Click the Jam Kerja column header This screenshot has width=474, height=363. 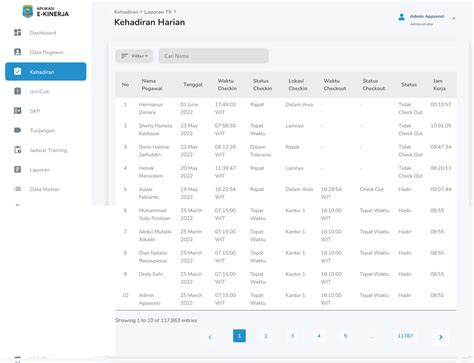[439, 85]
